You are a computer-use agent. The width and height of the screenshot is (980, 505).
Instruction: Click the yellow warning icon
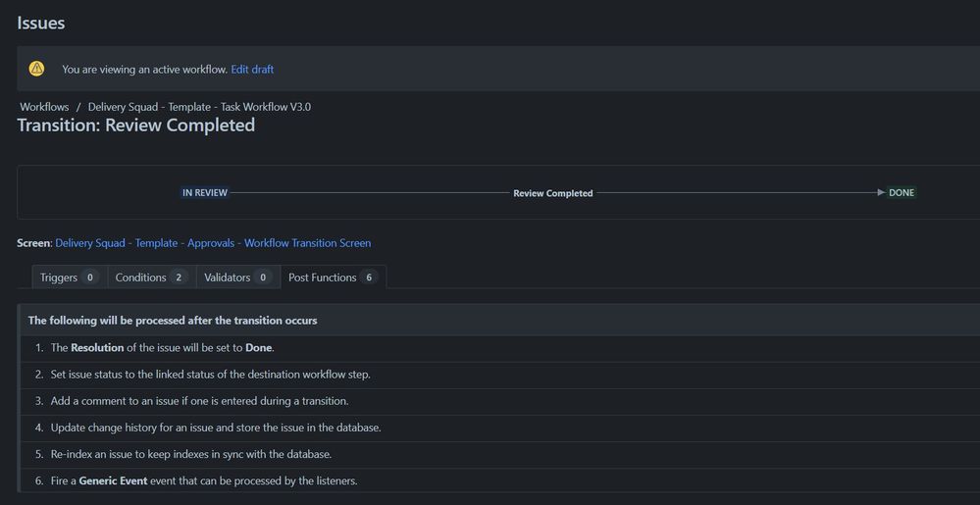pyautogui.click(x=37, y=69)
